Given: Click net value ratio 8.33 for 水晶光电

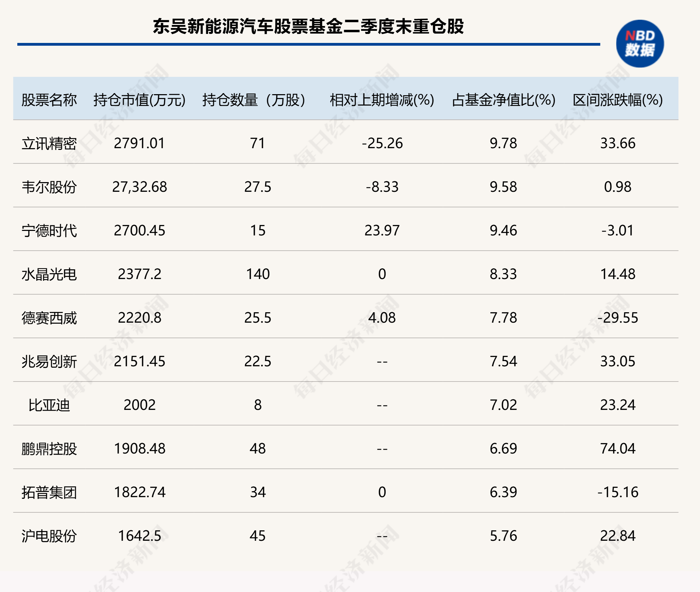Looking at the screenshot, I should click(503, 274).
